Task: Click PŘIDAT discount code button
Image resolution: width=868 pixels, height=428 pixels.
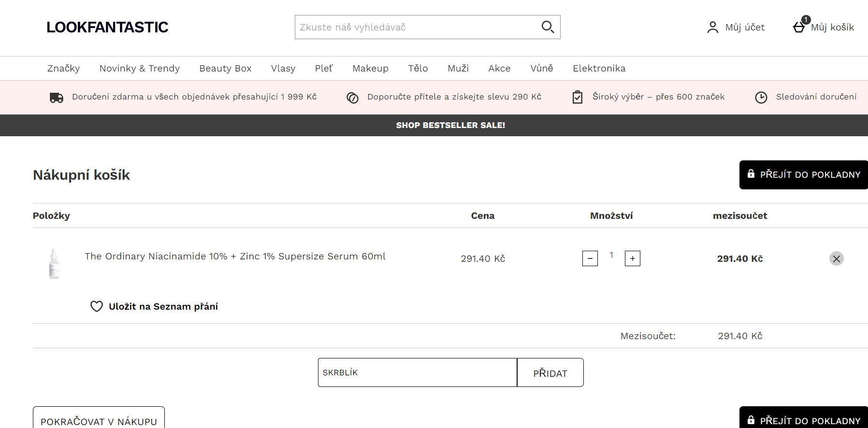Action: (550, 372)
